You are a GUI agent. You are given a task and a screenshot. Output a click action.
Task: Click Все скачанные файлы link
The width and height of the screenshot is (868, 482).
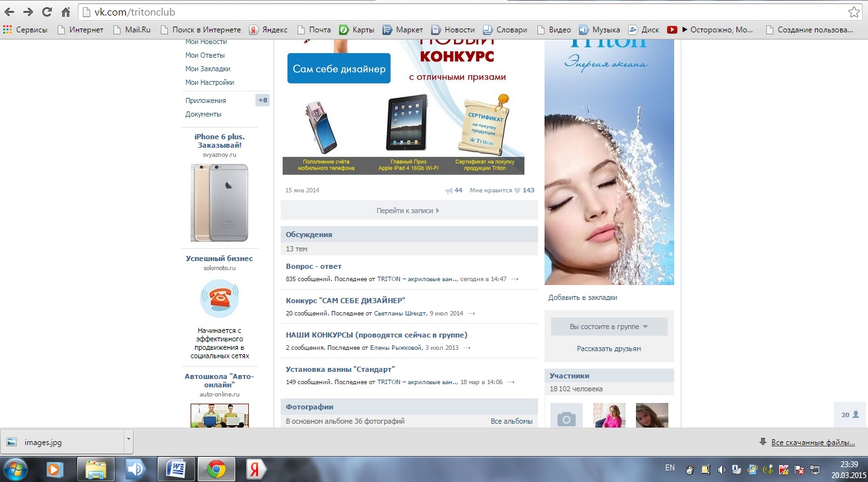(813, 442)
